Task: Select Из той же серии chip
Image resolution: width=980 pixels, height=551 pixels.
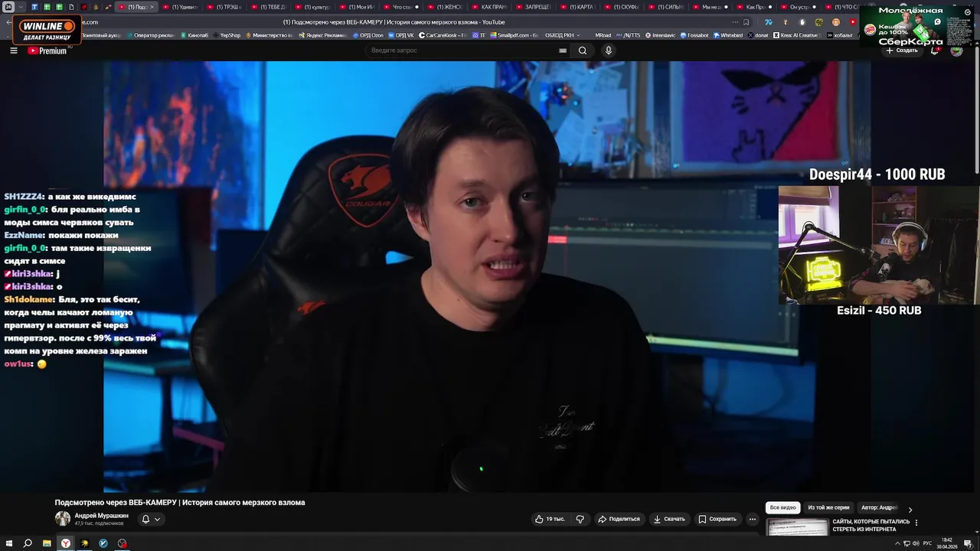Action: pyautogui.click(x=828, y=508)
